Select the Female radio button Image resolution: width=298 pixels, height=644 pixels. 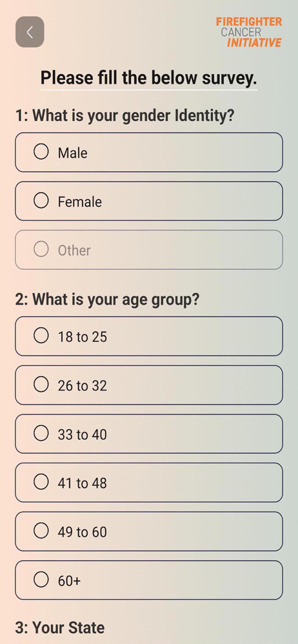(41, 200)
